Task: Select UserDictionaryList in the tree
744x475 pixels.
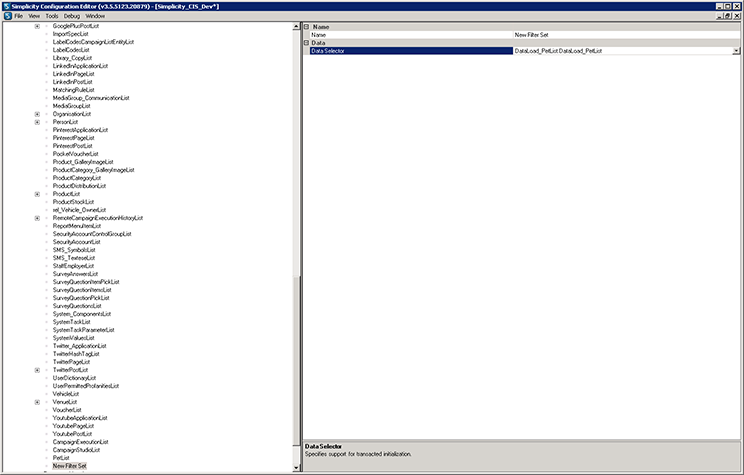Action: point(74,378)
